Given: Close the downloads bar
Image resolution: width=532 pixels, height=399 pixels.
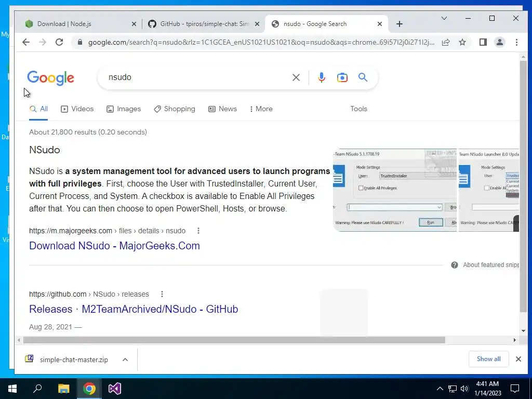Looking at the screenshot, I should (x=518, y=359).
